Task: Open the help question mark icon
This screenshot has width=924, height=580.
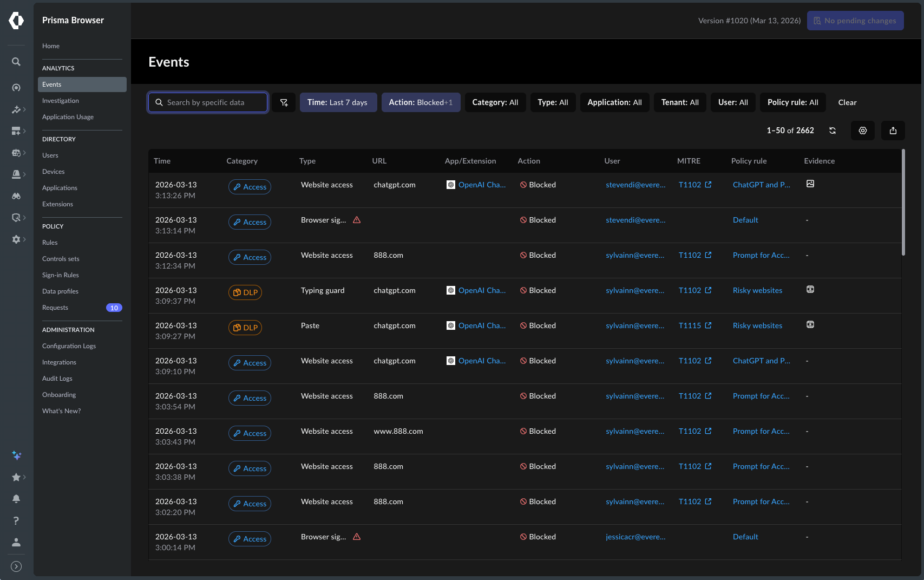Action: (16, 520)
